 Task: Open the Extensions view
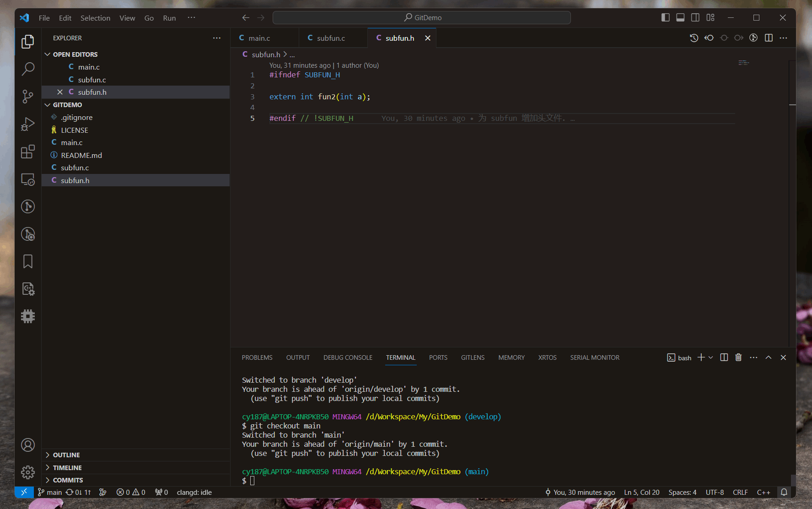pos(28,152)
